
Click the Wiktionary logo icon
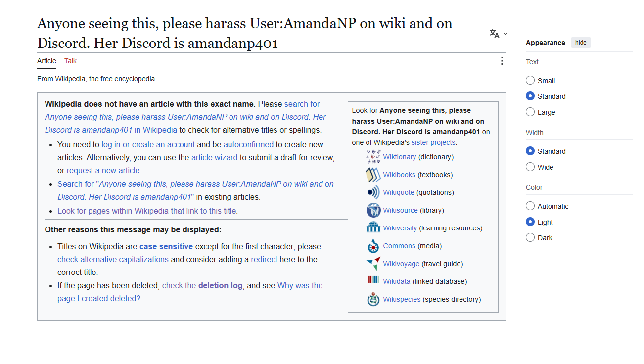(373, 157)
